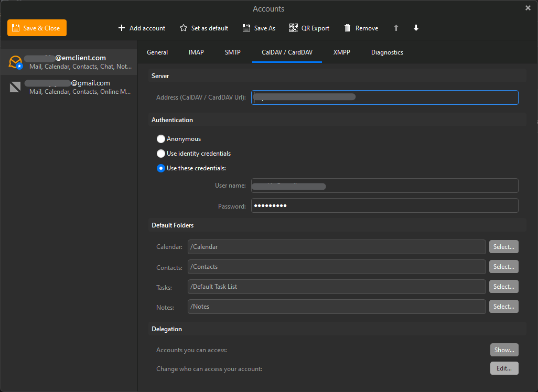Image resolution: width=538 pixels, height=392 pixels.
Task: Click the Set as default star icon
Action: point(184,28)
